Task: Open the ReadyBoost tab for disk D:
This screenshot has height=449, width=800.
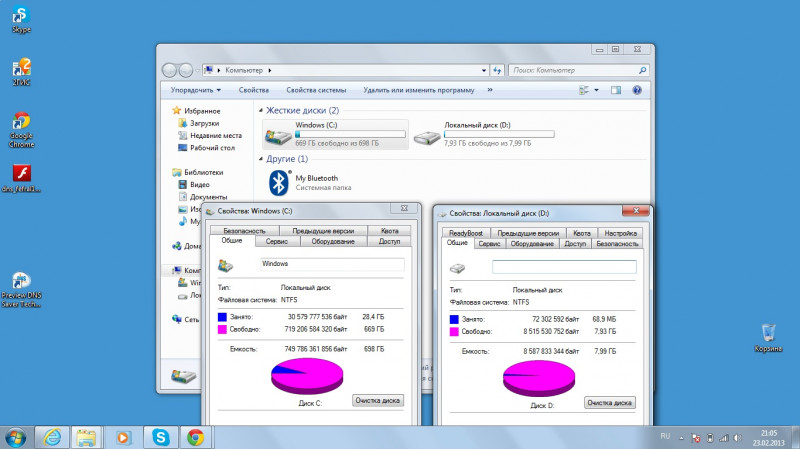Action: pyautogui.click(x=466, y=233)
